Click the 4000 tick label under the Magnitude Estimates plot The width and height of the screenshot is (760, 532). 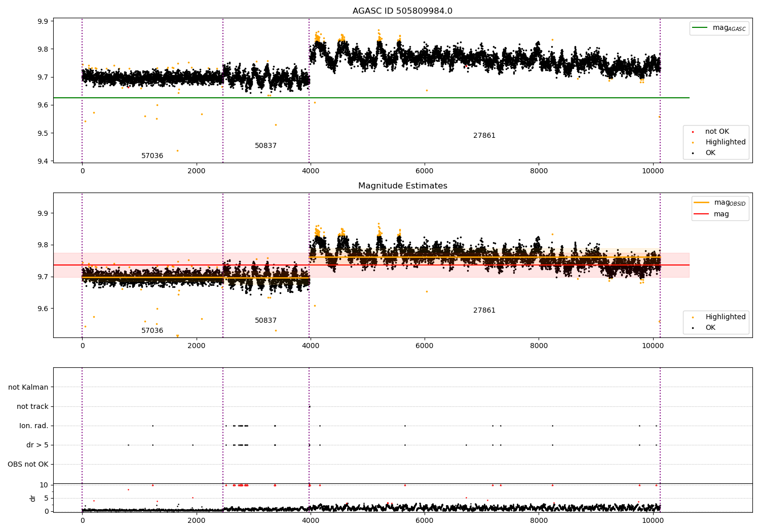pyautogui.click(x=311, y=346)
